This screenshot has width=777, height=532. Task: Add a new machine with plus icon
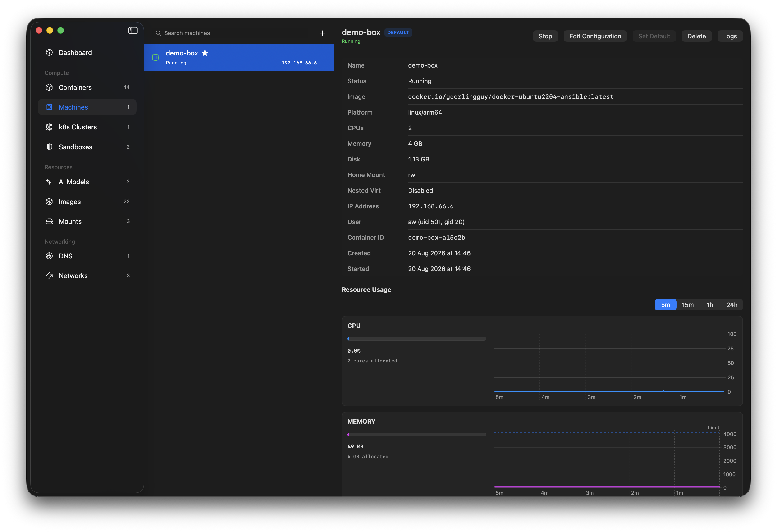pos(322,33)
